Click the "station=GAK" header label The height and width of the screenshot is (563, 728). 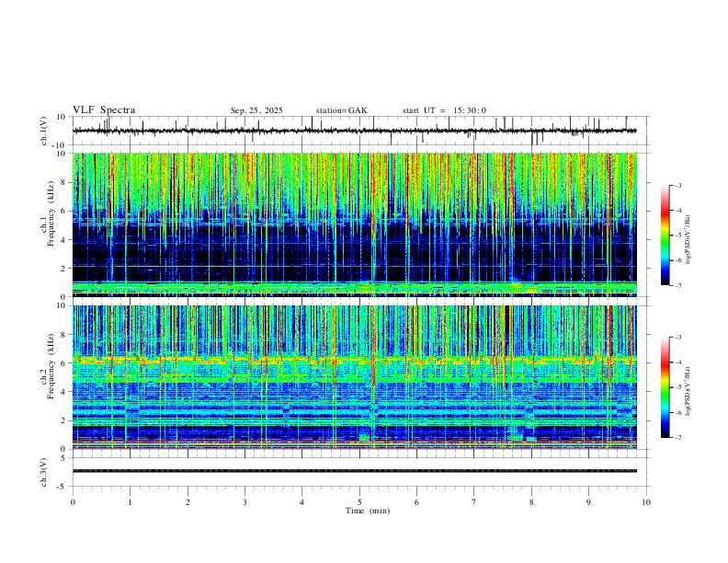pyautogui.click(x=341, y=110)
